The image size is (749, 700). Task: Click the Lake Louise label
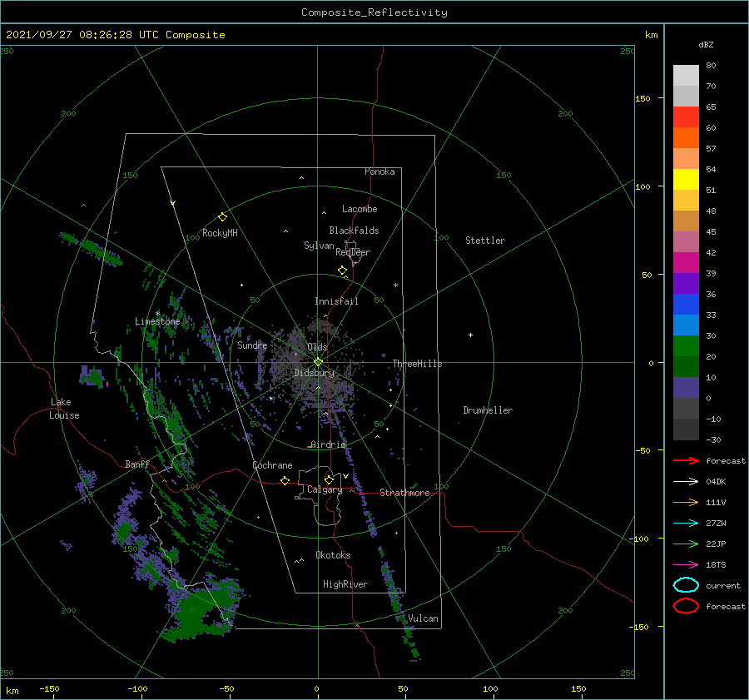click(x=64, y=409)
